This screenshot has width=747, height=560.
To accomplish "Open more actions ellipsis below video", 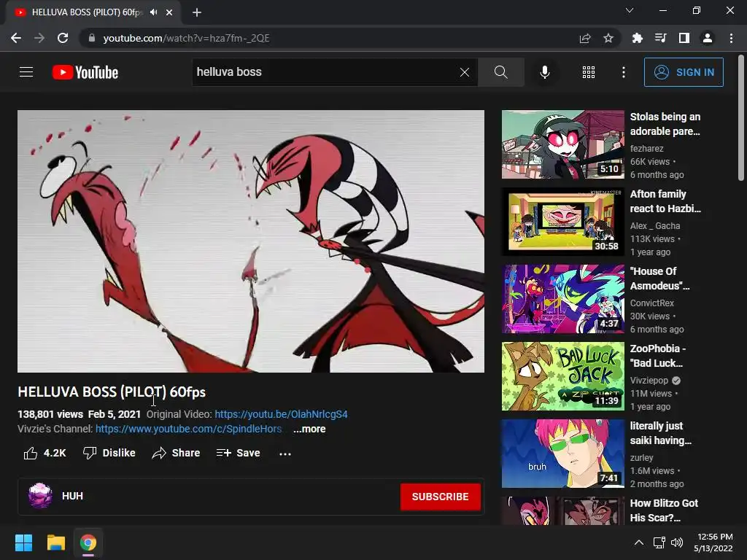I will (285, 454).
